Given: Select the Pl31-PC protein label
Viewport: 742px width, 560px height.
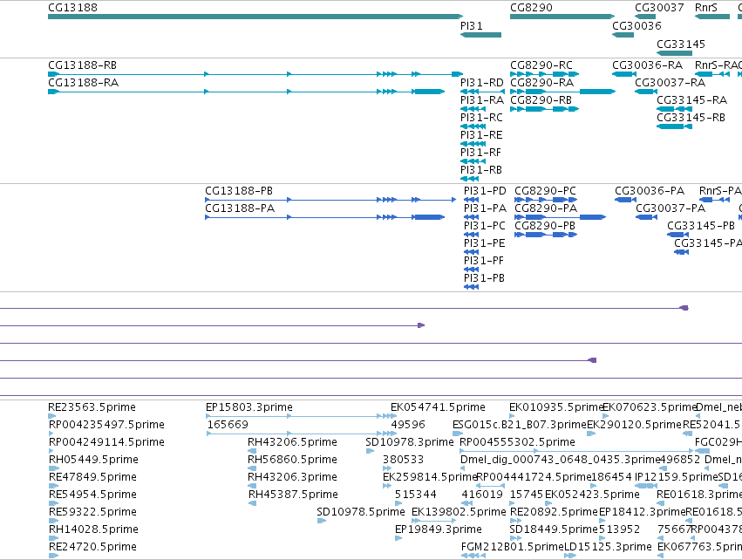Looking at the screenshot, I should (485, 226).
